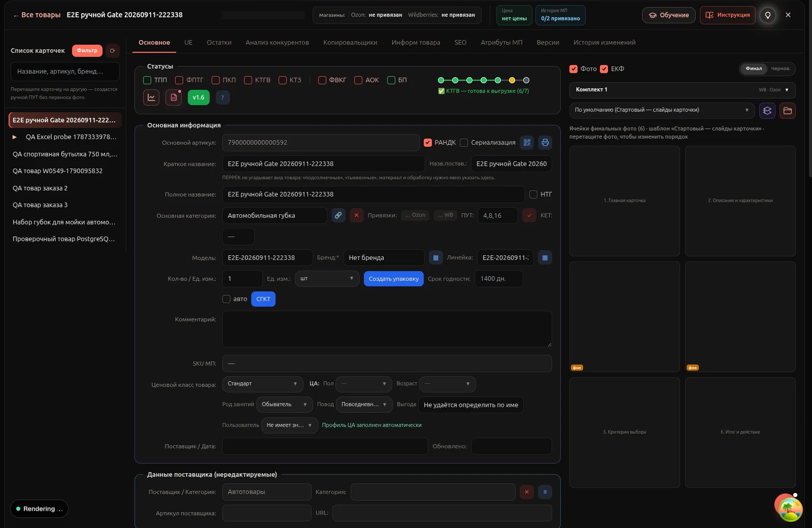Screen dimensions: 812x528
Task: Click the question mark help icon in Статусы
Action: coord(223,97)
